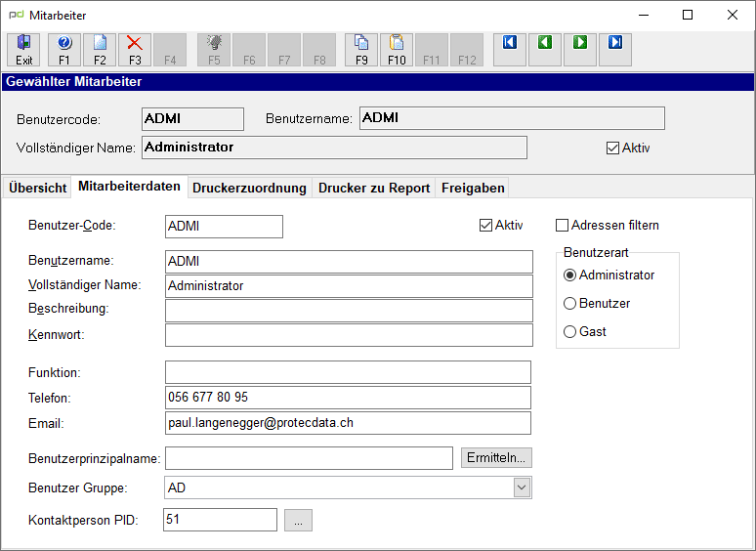Open help with the F1 icon
This screenshot has height=551, width=756.
pyautogui.click(x=64, y=50)
